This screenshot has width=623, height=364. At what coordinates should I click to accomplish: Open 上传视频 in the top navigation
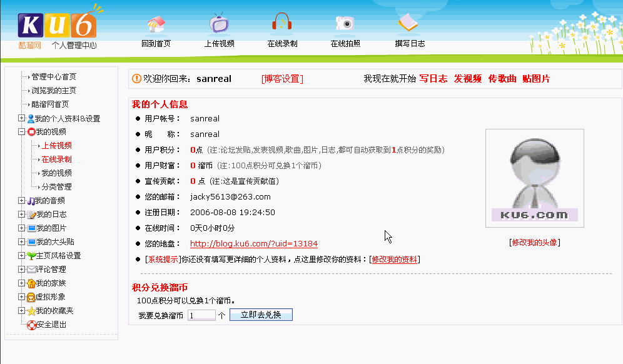click(x=220, y=44)
